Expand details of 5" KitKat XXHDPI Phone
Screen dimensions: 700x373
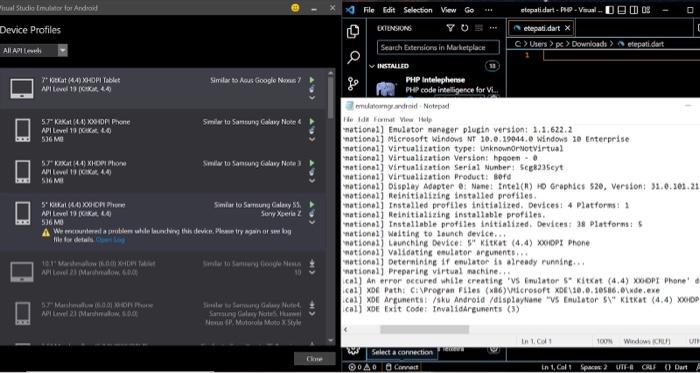coord(312,222)
